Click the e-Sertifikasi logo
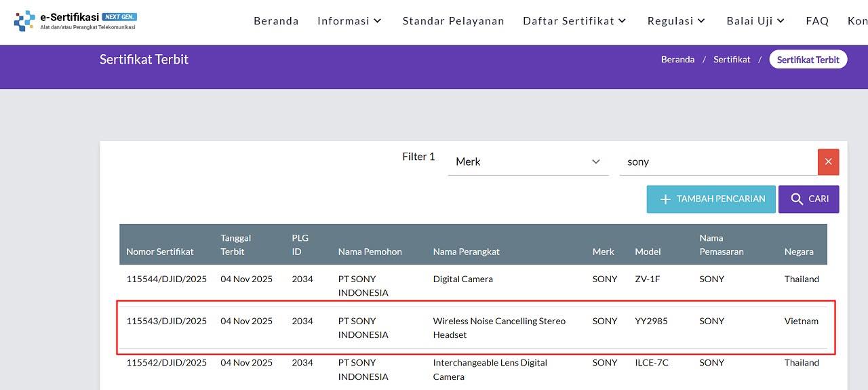Image resolution: width=868 pixels, height=390 pixels. coord(75,20)
